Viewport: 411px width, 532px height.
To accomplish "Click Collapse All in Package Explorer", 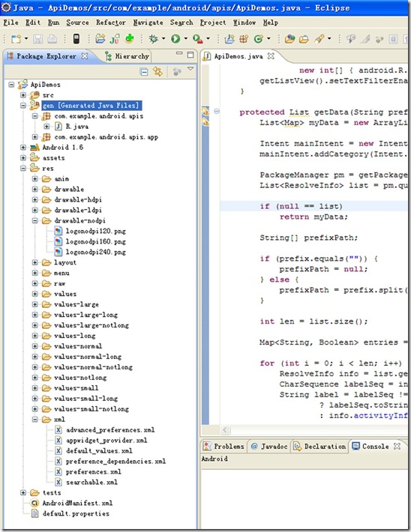I will click(144, 72).
